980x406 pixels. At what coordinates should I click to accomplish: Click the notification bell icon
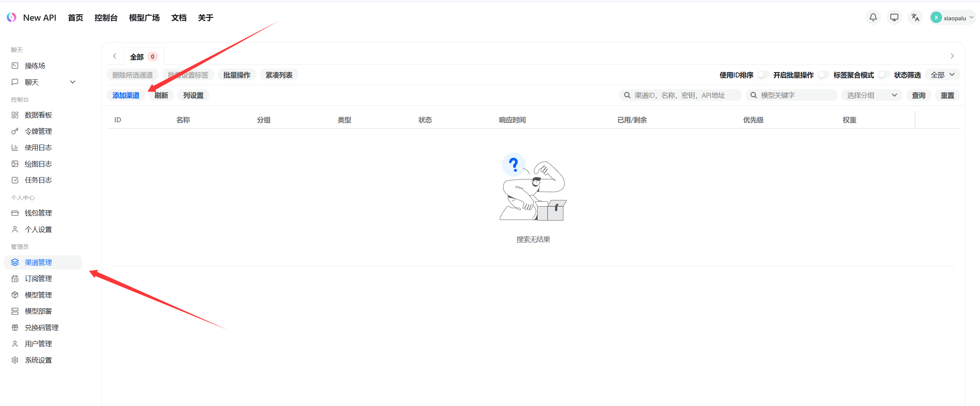pos(873,18)
